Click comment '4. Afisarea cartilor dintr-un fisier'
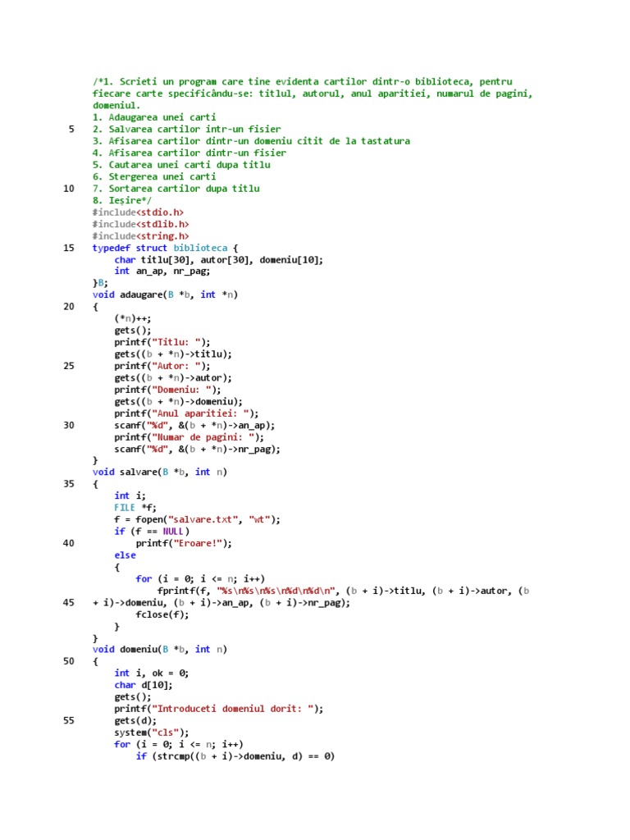The width and height of the screenshot is (630, 840). coord(189,153)
